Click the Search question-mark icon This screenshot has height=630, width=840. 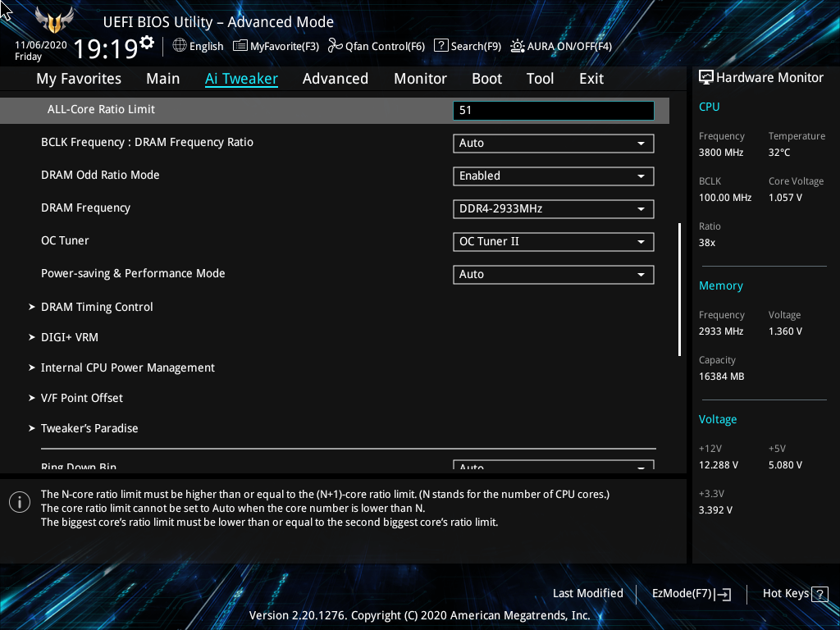441,46
